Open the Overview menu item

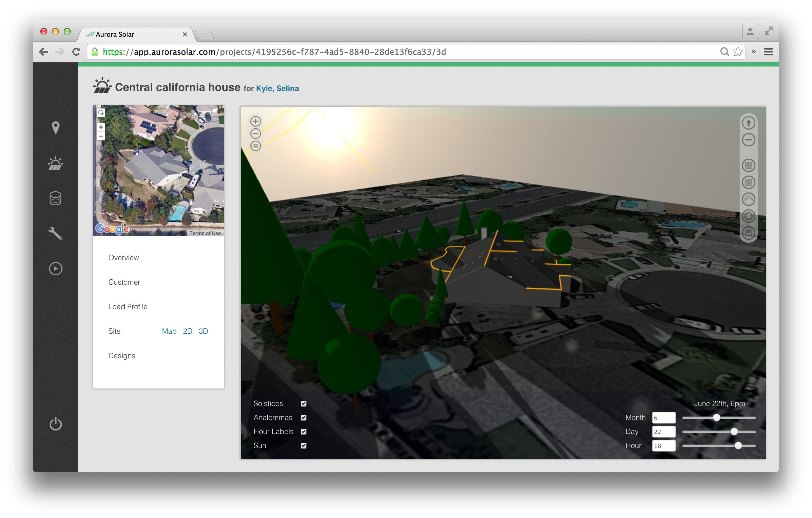123,258
